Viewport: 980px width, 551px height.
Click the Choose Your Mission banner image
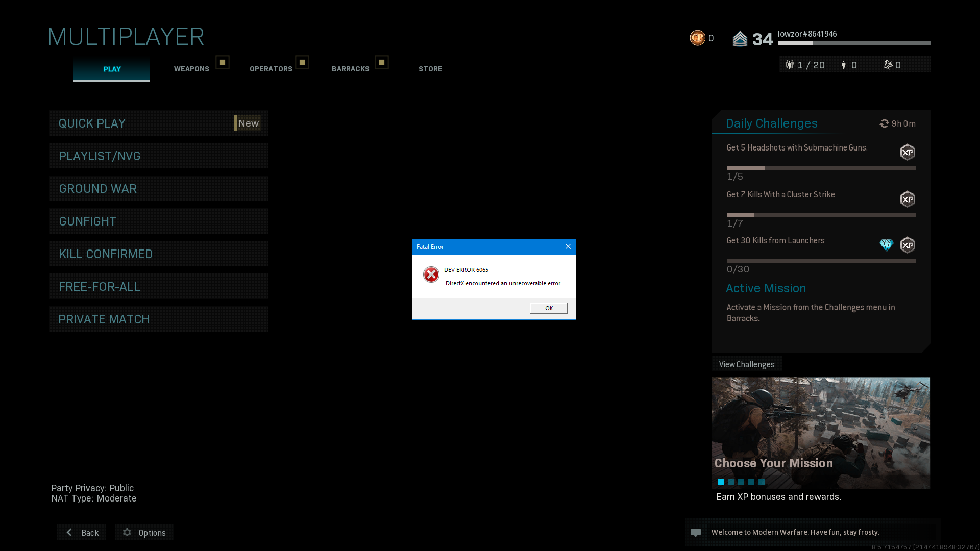tap(821, 433)
